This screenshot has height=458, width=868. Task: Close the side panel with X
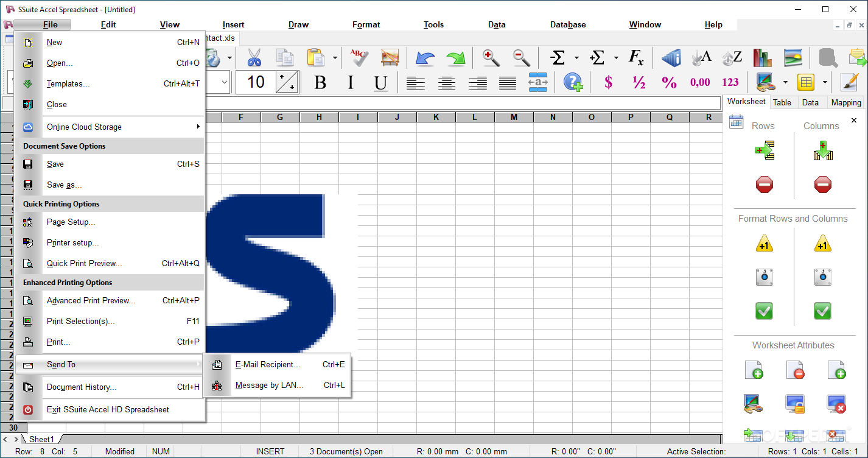pos(853,121)
